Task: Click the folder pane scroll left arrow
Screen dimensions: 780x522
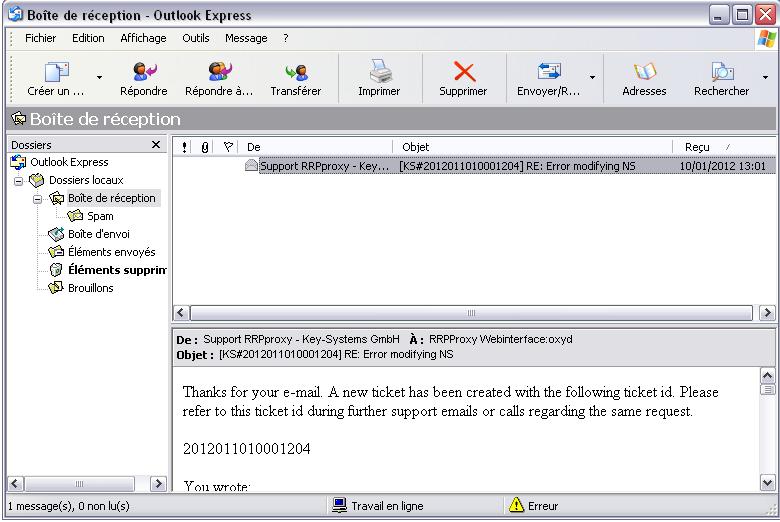Action: click(x=15, y=483)
